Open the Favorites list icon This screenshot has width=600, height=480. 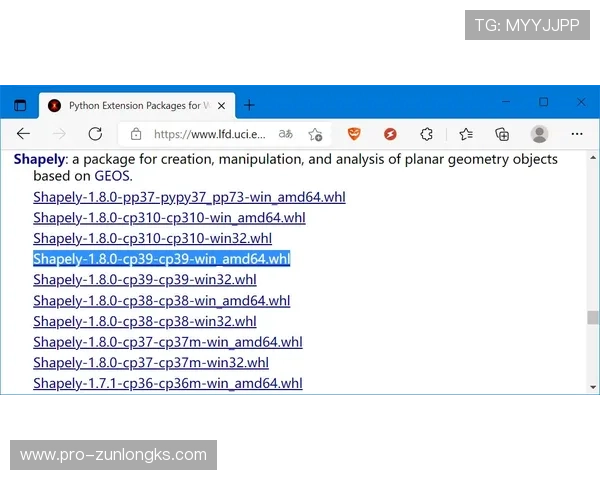click(466, 134)
